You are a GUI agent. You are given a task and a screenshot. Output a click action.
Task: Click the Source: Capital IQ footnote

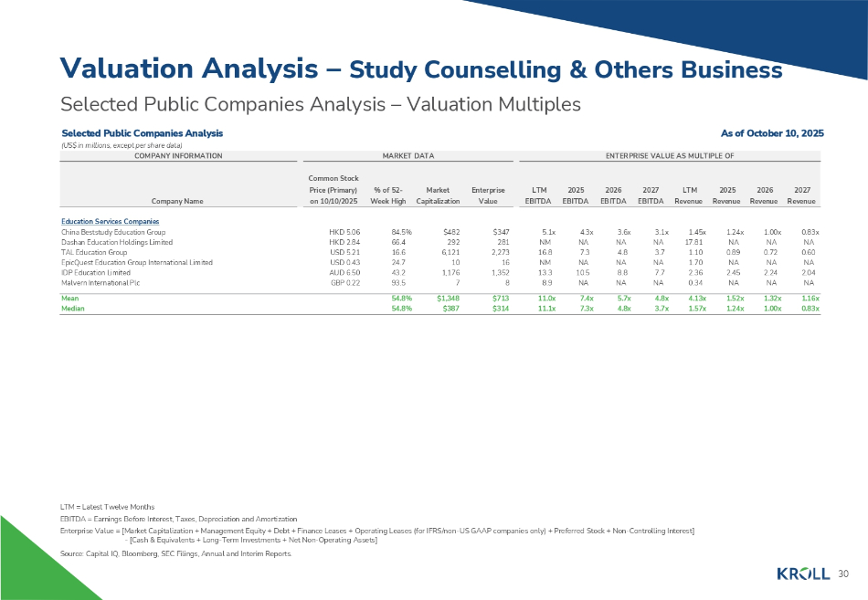click(175, 555)
